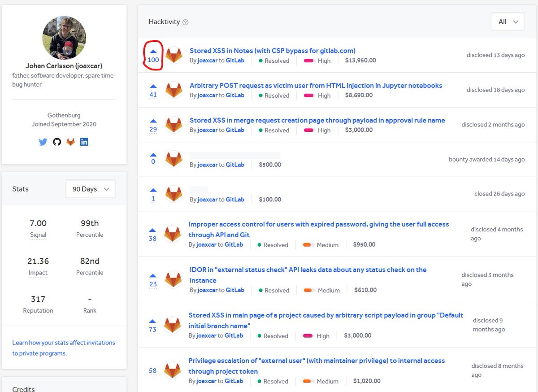Viewport: 538px width, 392px height.
Task: Open Stored XSS in main page project report
Action: pyautogui.click(x=326, y=320)
